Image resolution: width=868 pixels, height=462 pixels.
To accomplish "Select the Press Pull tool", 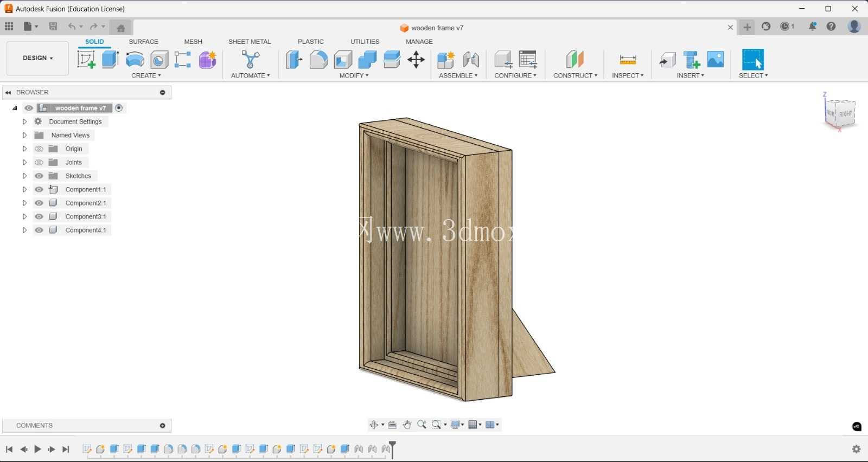I will coord(294,60).
